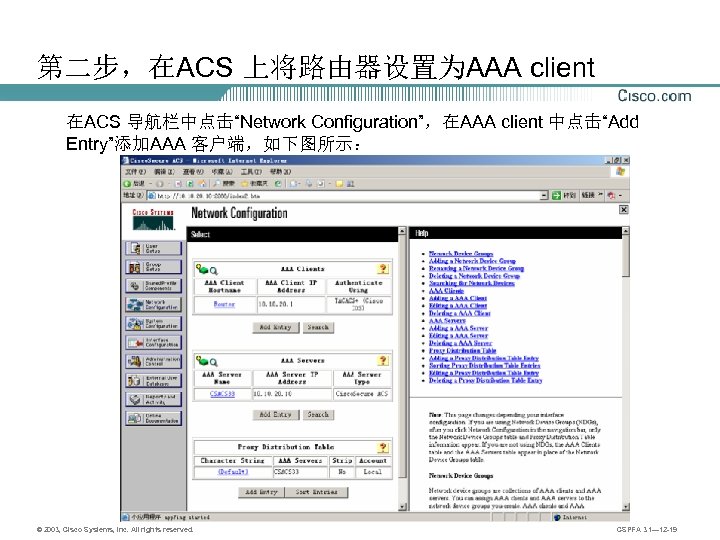The image size is (720, 540).
Task: Open the Router AAA client hostname link
Action: [x=224, y=304]
